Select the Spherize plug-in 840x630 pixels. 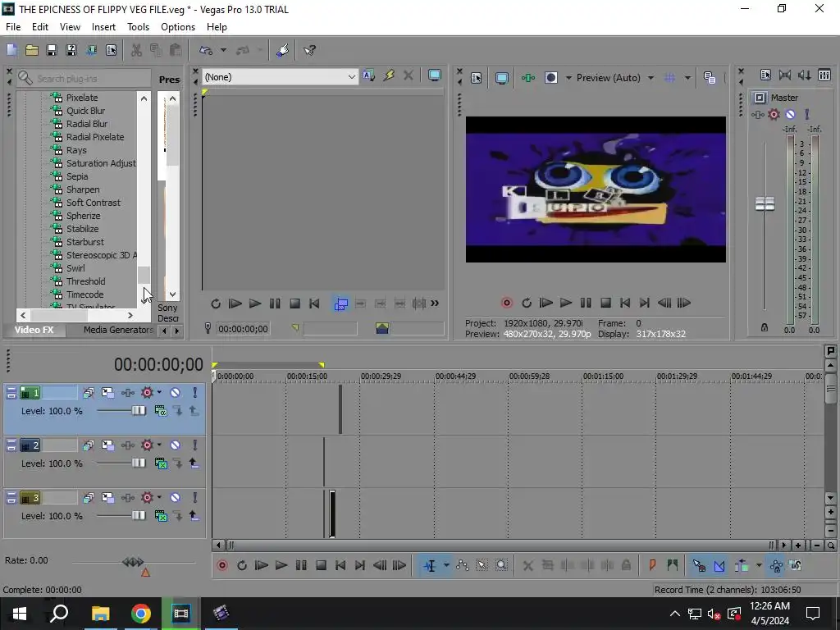[83, 216]
